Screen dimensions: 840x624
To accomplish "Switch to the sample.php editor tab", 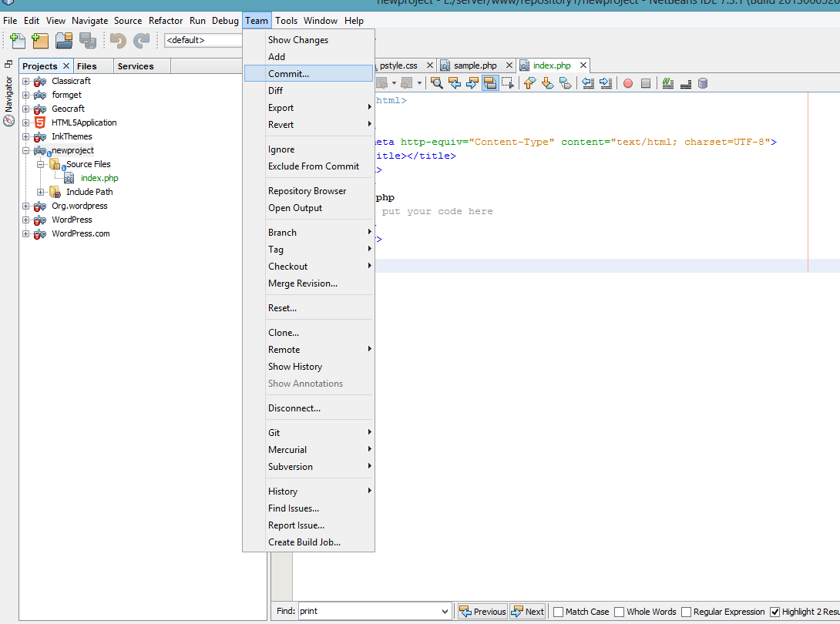I will click(x=475, y=65).
